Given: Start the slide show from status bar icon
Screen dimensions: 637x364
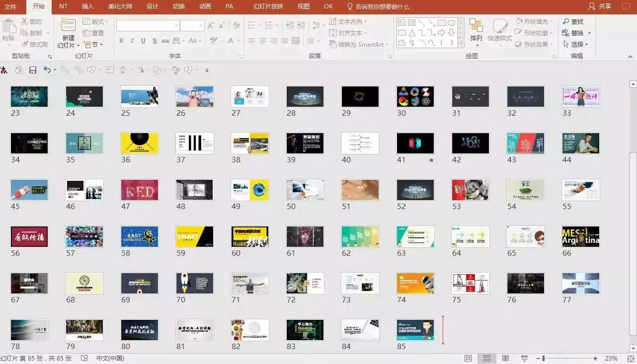Looking at the screenshot, I should click(524, 358).
